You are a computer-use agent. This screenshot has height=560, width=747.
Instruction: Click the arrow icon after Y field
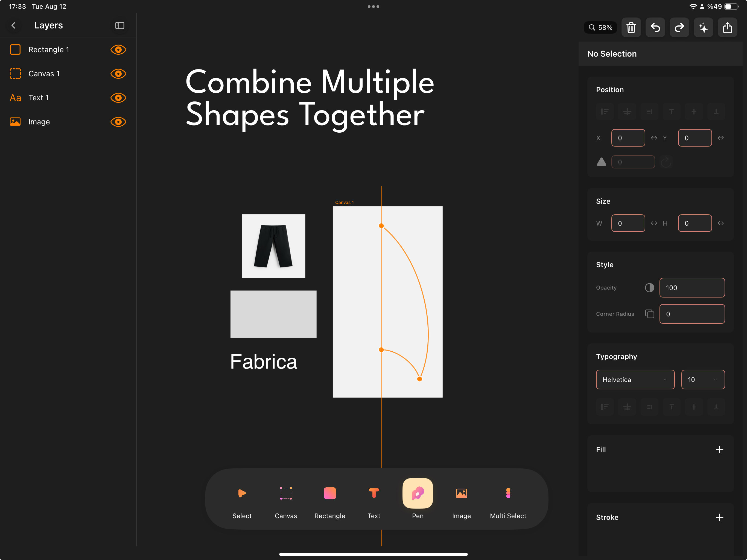(721, 138)
